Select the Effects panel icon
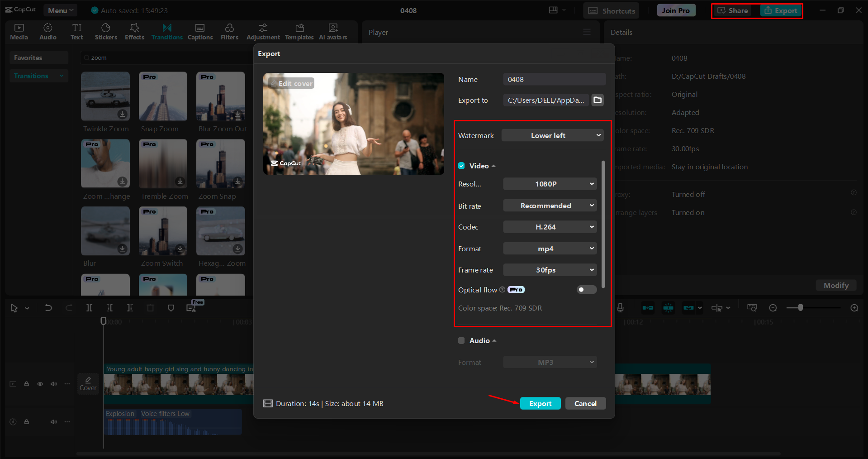Image resolution: width=868 pixels, height=459 pixels. click(134, 31)
